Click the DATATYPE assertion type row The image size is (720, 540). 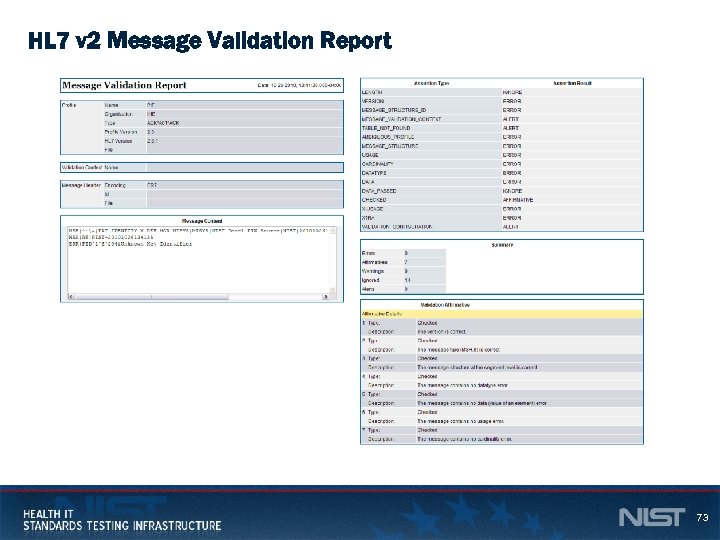[502, 173]
